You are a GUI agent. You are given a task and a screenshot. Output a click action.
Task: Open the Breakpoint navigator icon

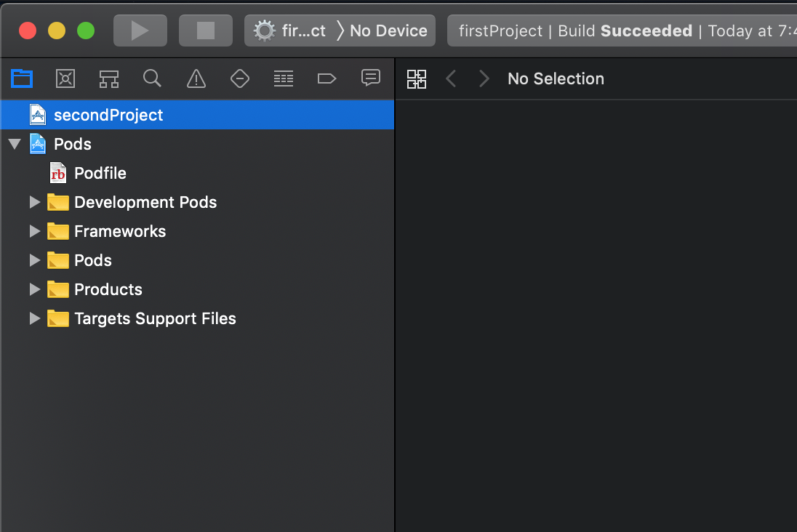click(327, 78)
